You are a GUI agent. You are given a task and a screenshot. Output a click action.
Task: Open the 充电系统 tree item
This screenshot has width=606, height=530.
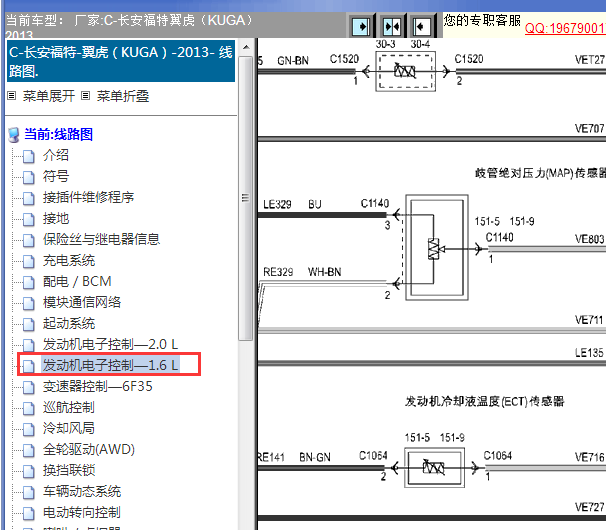[x=69, y=260]
